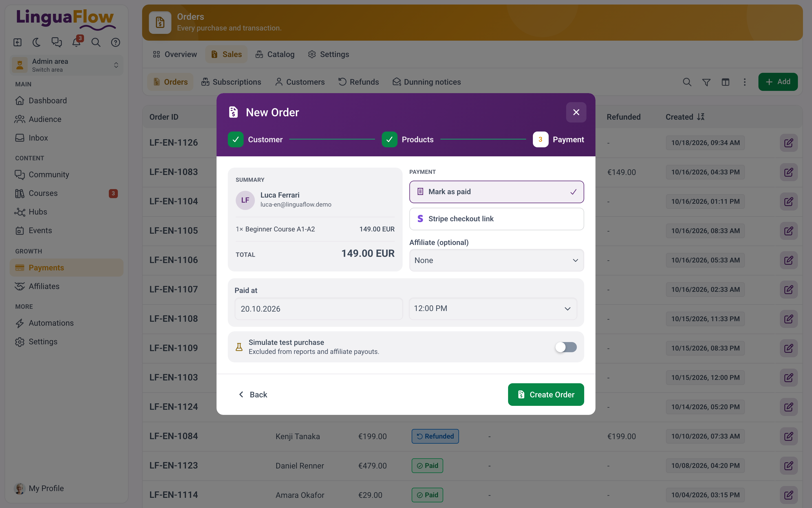Open the 12:00 PM time dropdown
This screenshot has width=812, height=508.
[493, 308]
